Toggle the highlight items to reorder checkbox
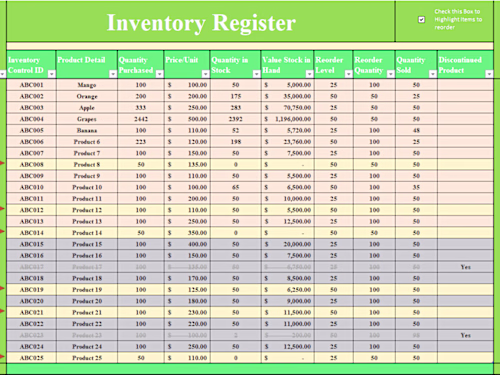500x375 pixels. point(421,20)
